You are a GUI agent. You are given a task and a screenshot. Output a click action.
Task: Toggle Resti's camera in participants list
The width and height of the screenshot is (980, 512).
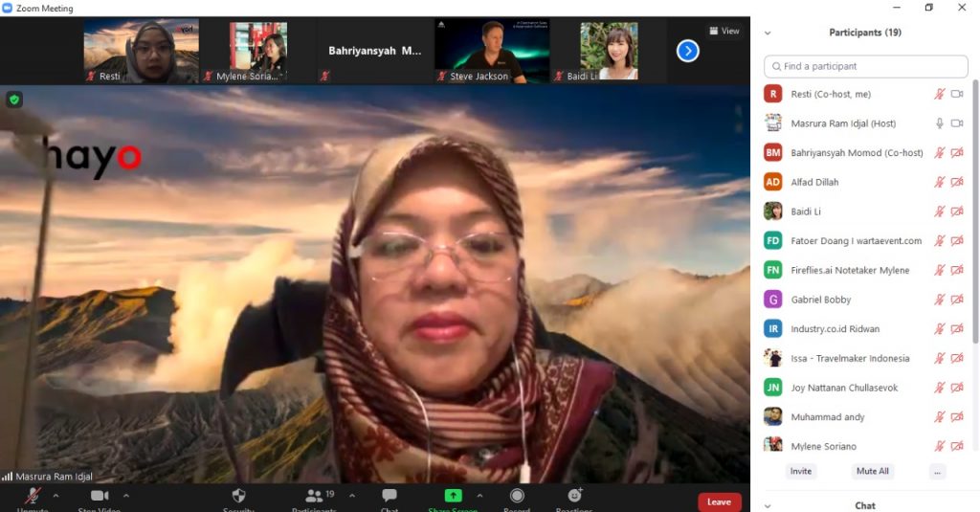pyautogui.click(x=957, y=94)
